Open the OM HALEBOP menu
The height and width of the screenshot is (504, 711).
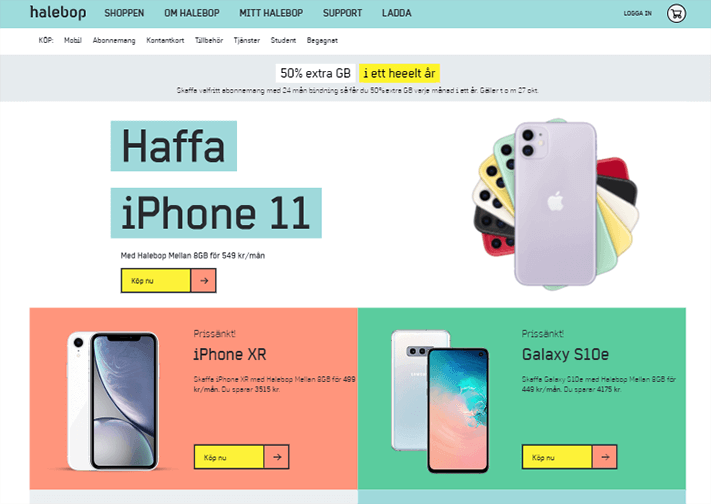(x=192, y=13)
